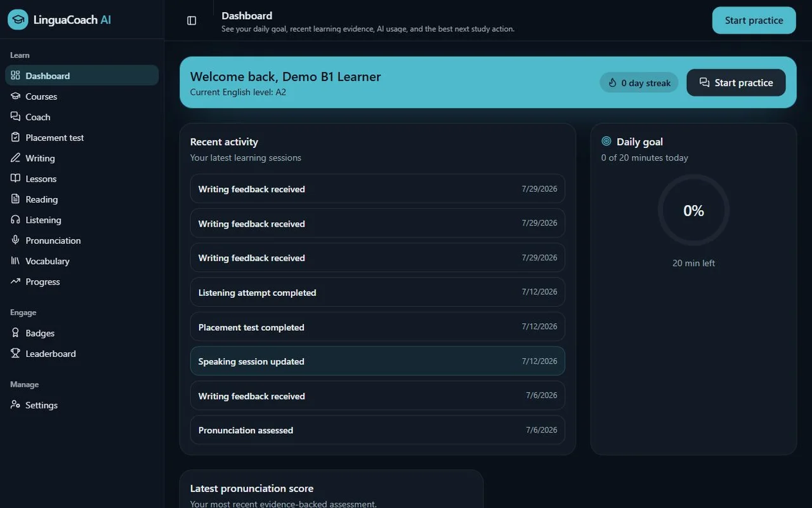The width and height of the screenshot is (812, 508).
Task: Open the Placement test completed activity
Action: pyautogui.click(x=377, y=327)
